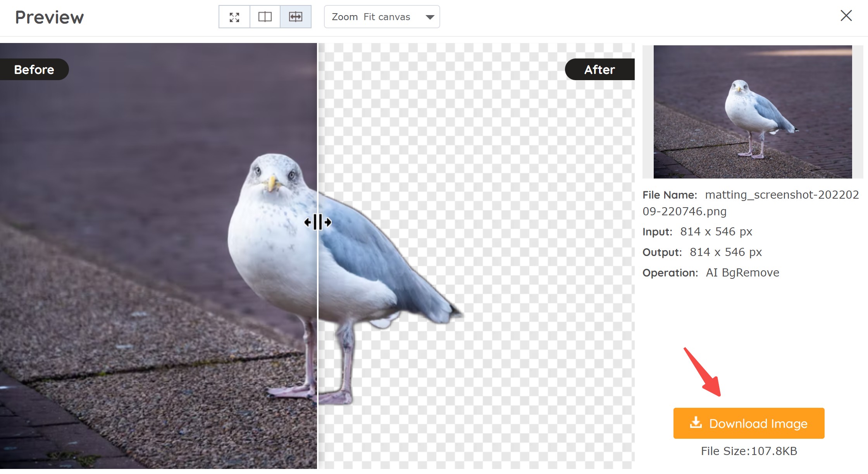This screenshot has width=868, height=474.
Task: Close the Preview dialog with the X
Action: click(846, 16)
